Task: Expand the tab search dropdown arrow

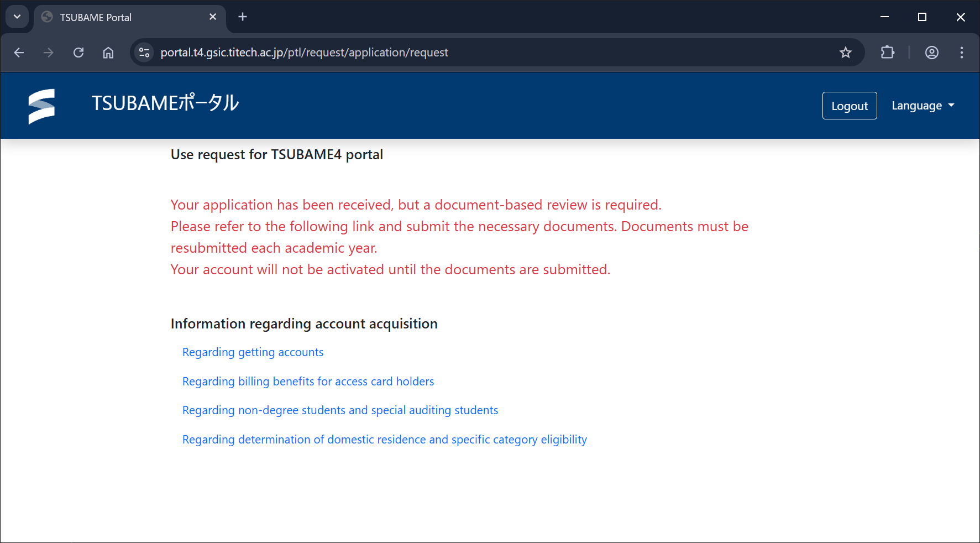Action: [17, 17]
